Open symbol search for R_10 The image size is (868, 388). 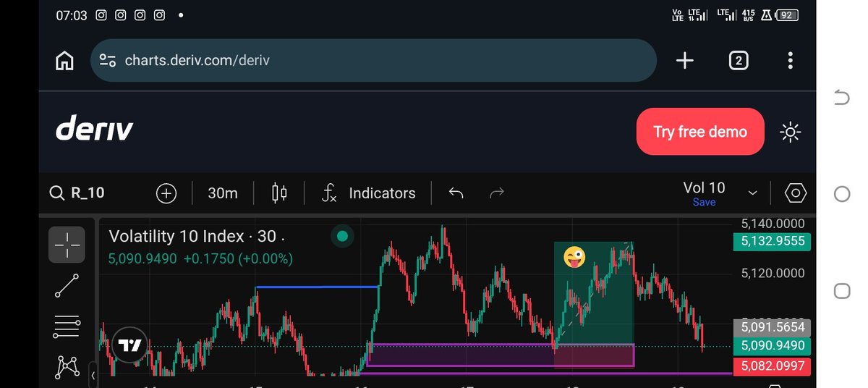[x=77, y=193]
